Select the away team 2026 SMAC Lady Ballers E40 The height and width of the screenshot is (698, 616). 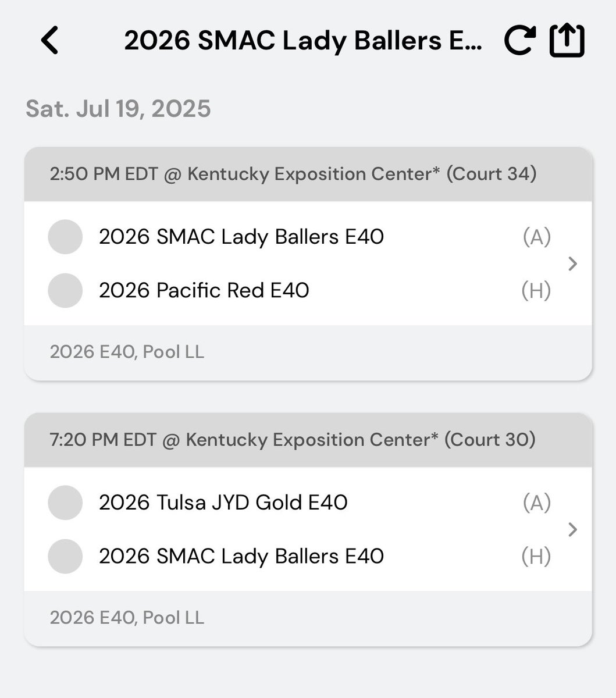tap(241, 237)
